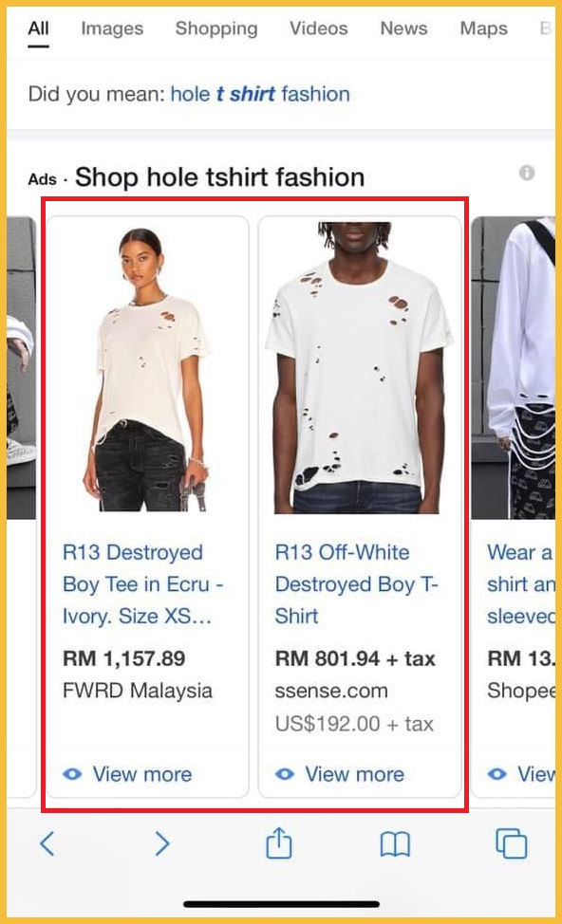Click eye icon under ssense.com product
The image size is (562, 924).
click(284, 774)
